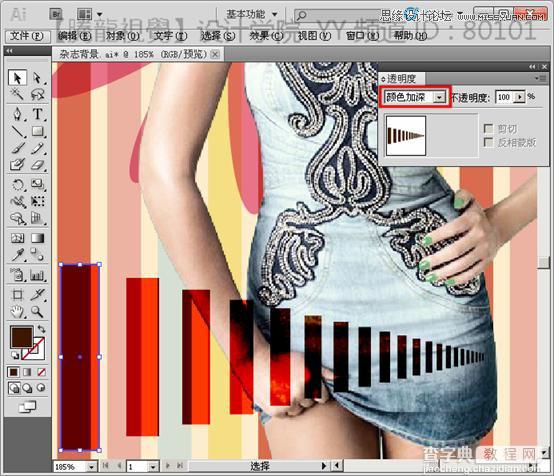Viewport: 554px width, 476px height.
Task: Select the Paintbrush tool
Action: (17, 148)
